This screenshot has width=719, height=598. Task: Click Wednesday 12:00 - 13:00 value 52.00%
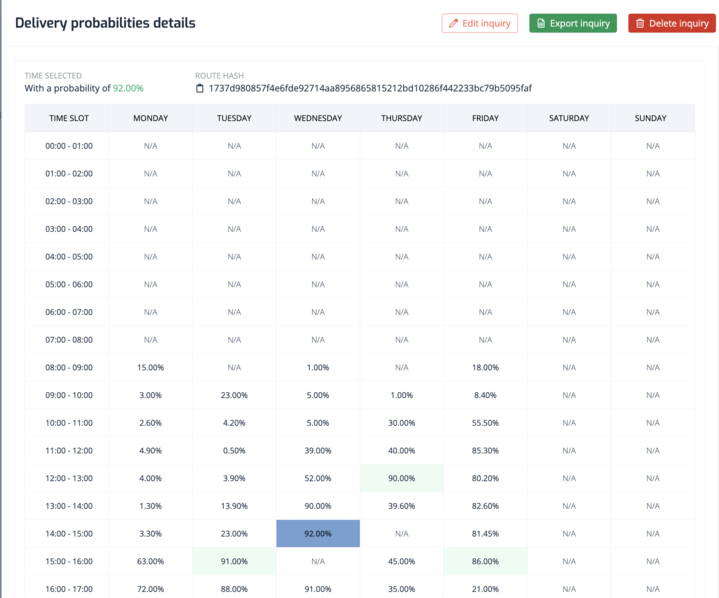coord(318,478)
